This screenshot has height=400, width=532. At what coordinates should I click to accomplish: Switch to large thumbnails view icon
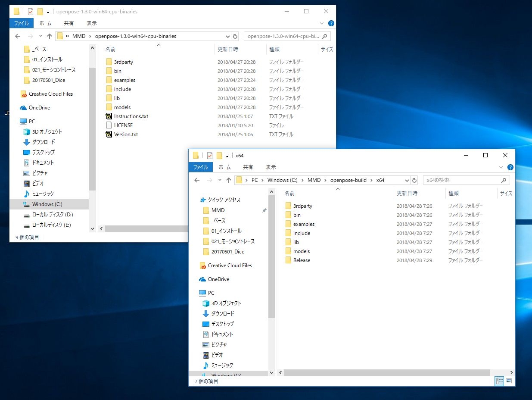click(509, 381)
